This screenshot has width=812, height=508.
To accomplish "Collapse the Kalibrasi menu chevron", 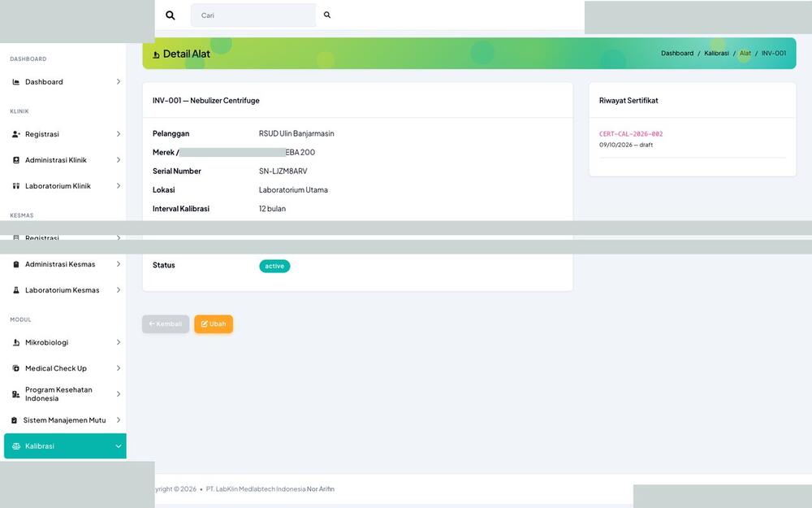I will [x=118, y=446].
